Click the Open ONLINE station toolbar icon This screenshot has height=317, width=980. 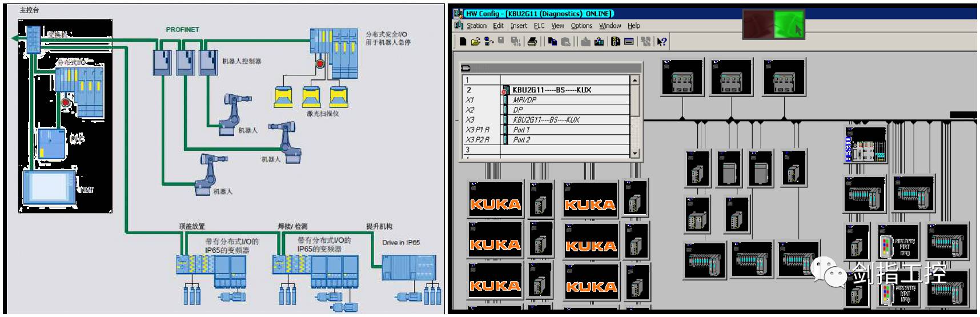pos(489,42)
